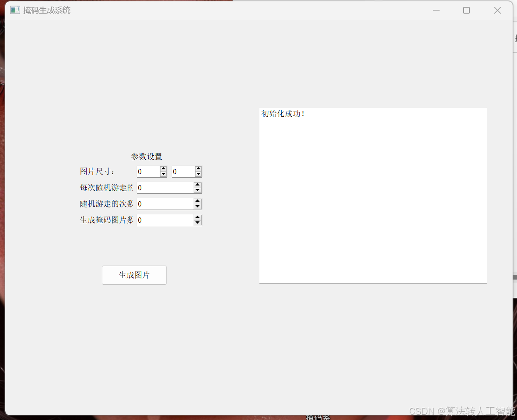Click into the second image size input
The height and width of the screenshot is (420, 517).
coord(183,171)
